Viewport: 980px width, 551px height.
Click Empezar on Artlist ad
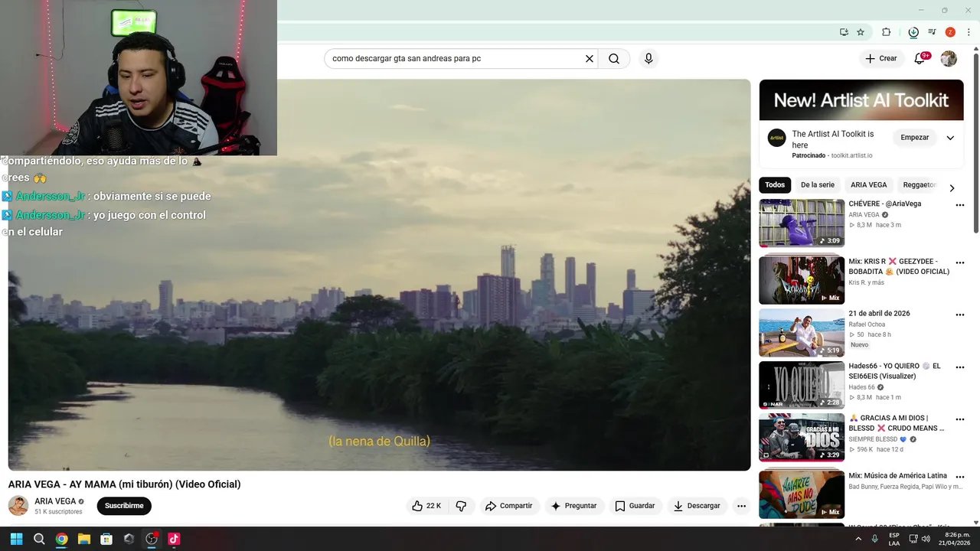914,138
